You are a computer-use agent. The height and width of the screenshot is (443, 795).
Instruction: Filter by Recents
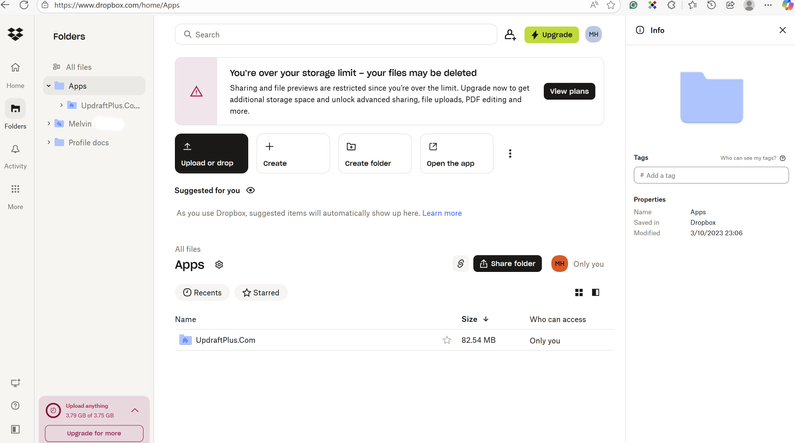202,293
